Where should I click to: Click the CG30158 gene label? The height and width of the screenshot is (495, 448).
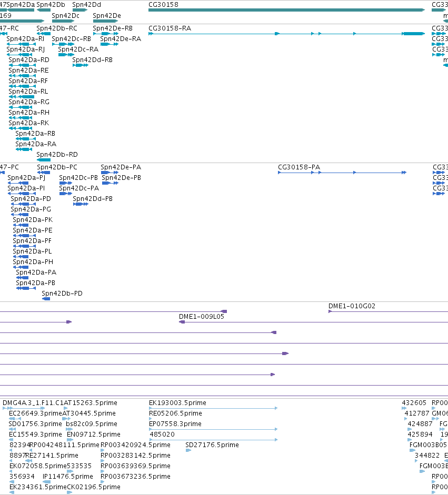163,4
